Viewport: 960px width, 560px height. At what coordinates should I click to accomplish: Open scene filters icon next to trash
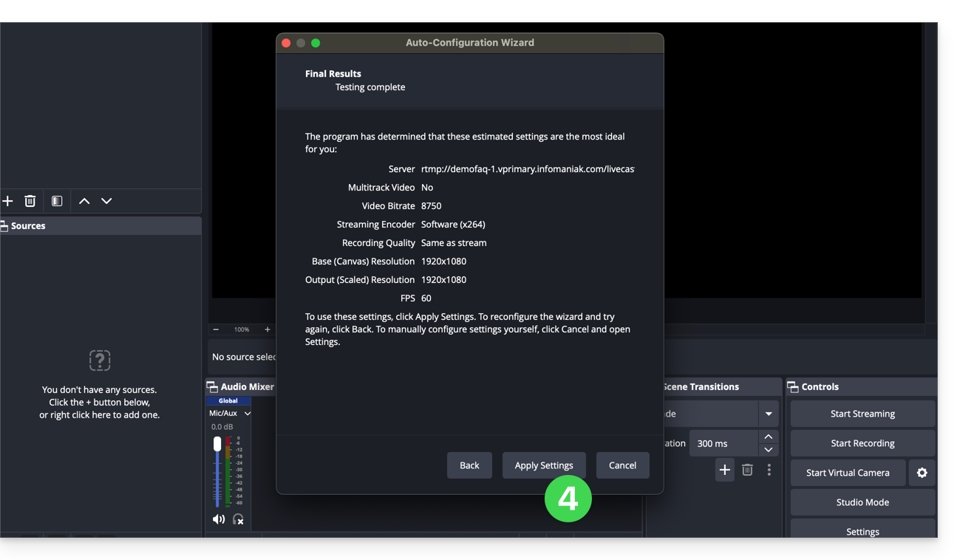[57, 201]
